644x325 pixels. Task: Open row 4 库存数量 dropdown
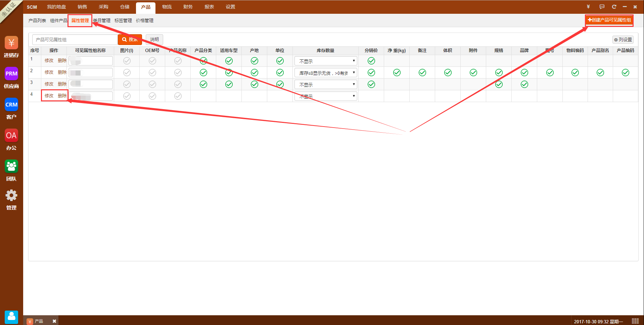(326, 96)
